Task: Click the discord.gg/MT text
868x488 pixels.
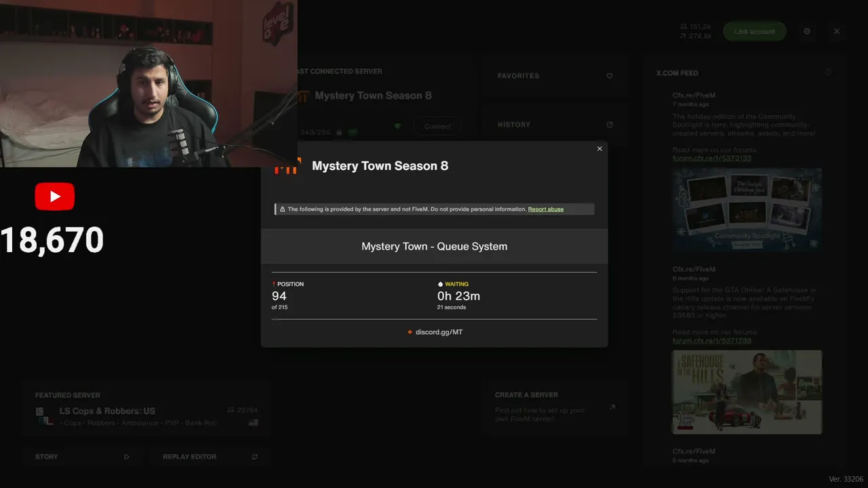Action: [439, 332]
